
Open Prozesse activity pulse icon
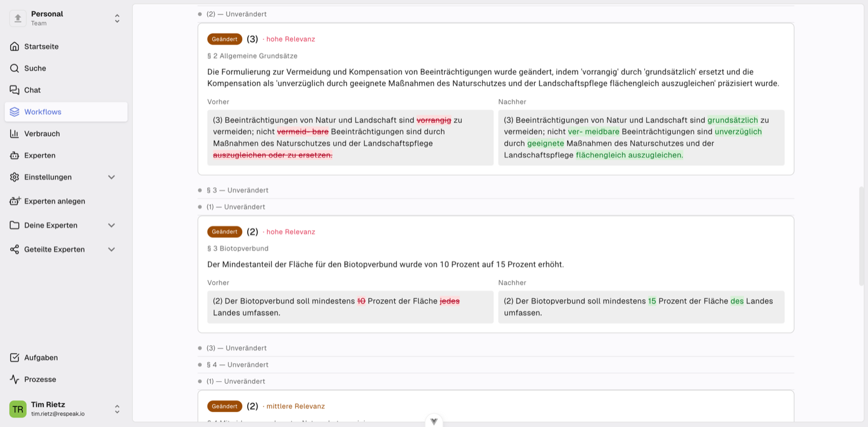click(x=14, y=379)
